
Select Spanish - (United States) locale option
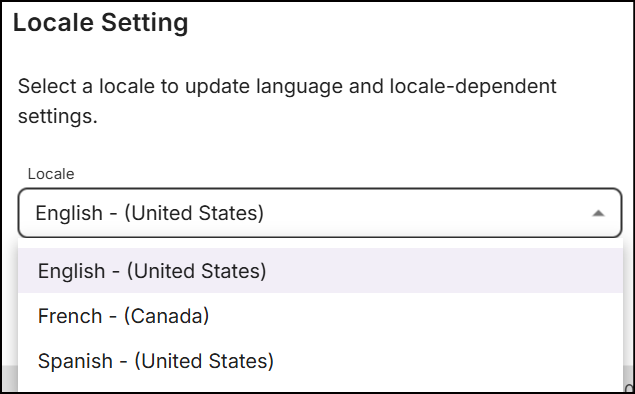click(320, 361)
